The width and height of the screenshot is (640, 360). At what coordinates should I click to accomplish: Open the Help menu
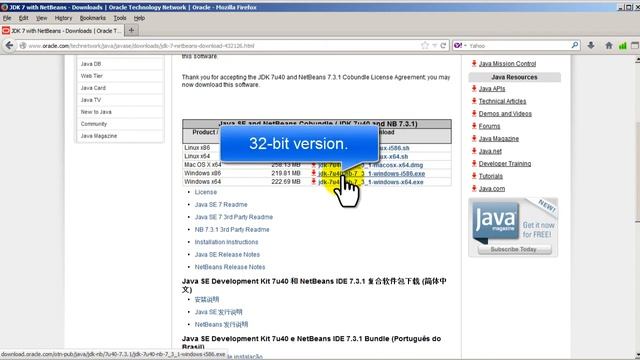[x=139, y=18]
